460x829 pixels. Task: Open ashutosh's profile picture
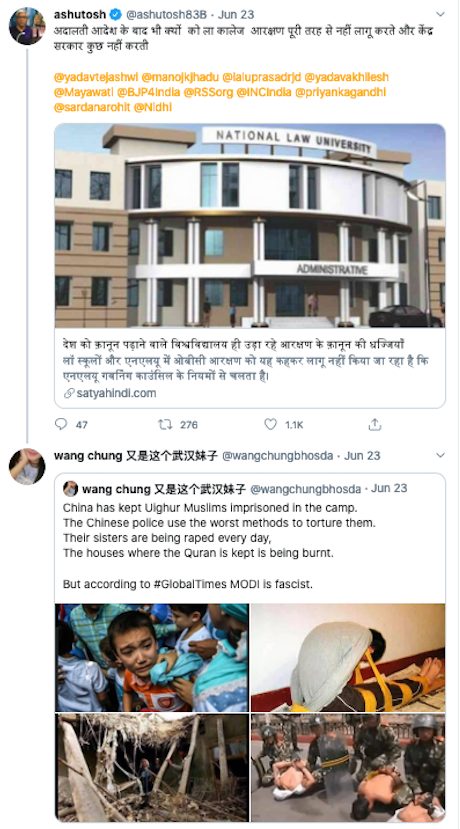(27, 26)
